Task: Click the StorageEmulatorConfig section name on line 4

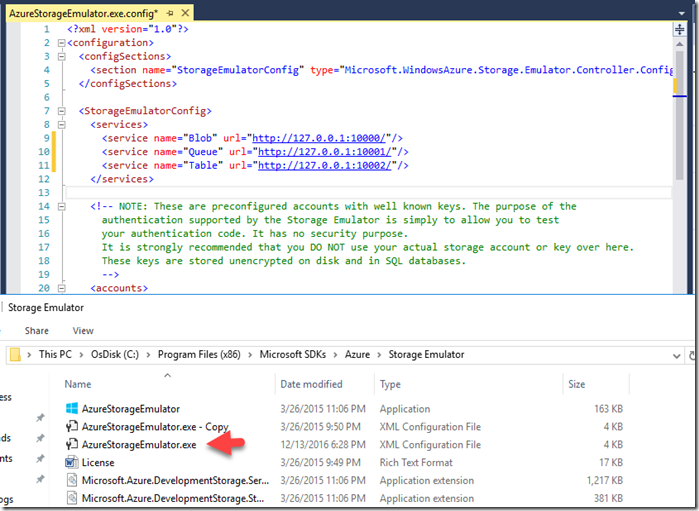Action: [238, 70]
